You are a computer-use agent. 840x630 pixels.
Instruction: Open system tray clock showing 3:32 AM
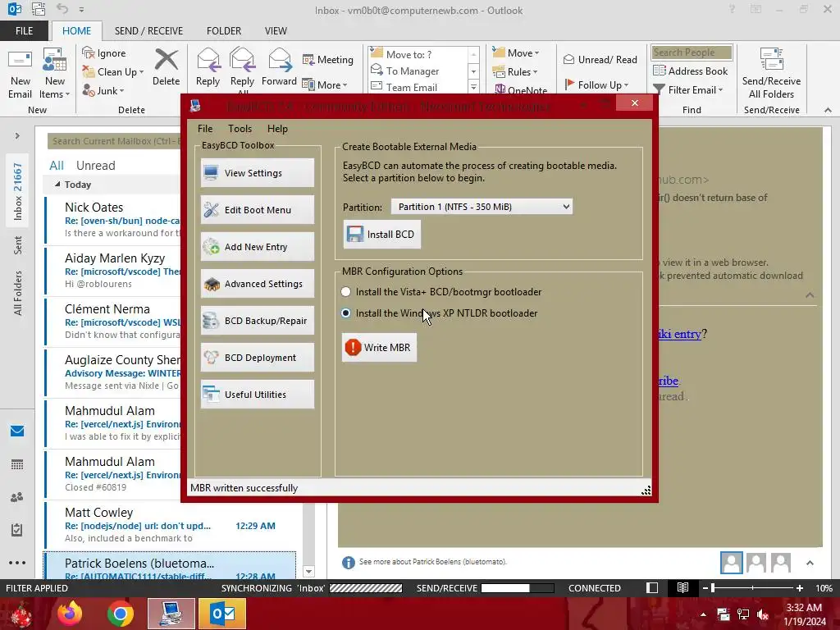click(804, 614)
